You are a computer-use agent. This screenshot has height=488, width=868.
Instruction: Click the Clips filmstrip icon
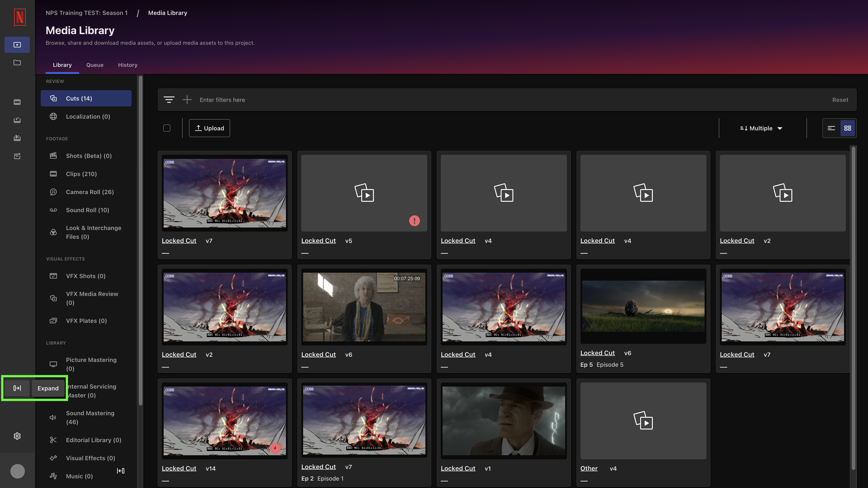click(53, 174)
